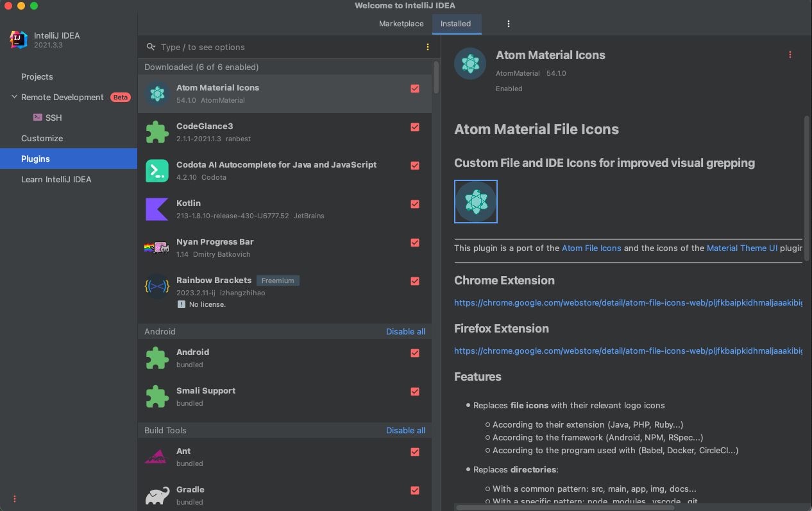Open the Chrome Extension webstore URL

pos(628,302)
